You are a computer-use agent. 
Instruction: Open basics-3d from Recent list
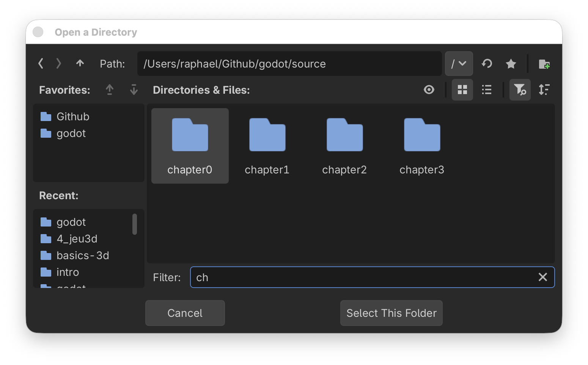pos(82,255)
